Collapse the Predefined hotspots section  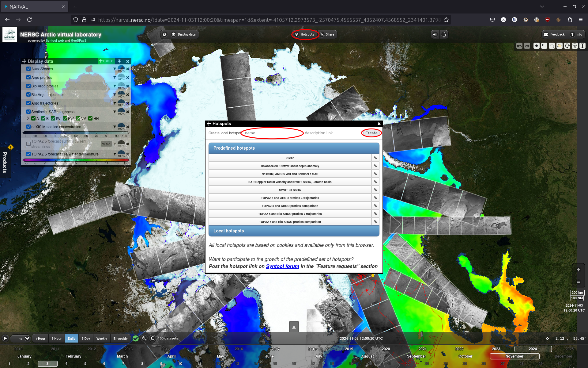pos(294,148)
